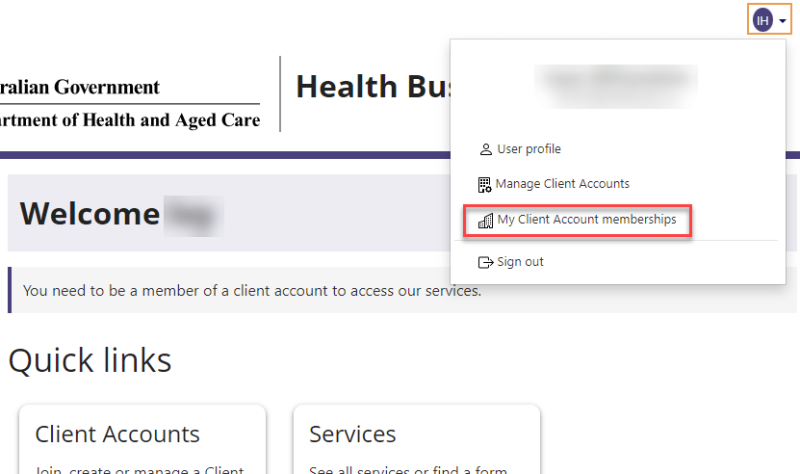Click the Quick links heading
Viewport: 800px width, 474px height.
pyautogui.click(x=90, y=361)
